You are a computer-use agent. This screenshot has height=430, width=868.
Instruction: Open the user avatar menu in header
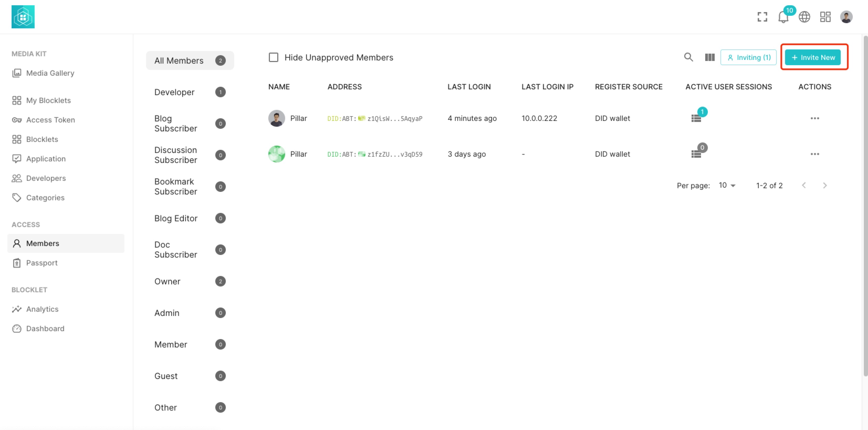[846, 17]
